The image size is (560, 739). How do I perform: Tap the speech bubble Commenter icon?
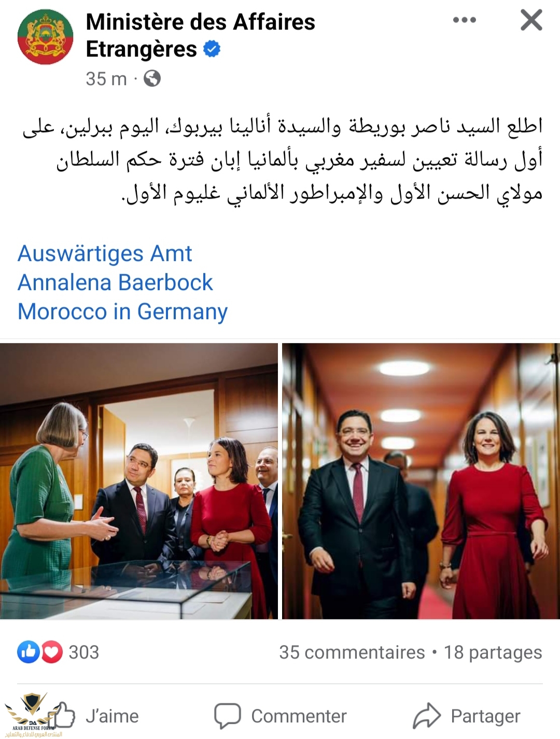[228, 716]
